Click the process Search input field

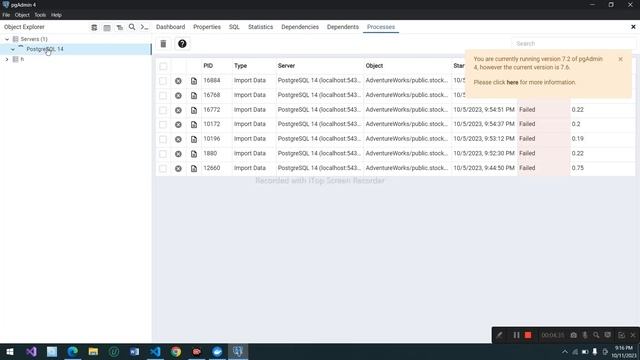573,44
